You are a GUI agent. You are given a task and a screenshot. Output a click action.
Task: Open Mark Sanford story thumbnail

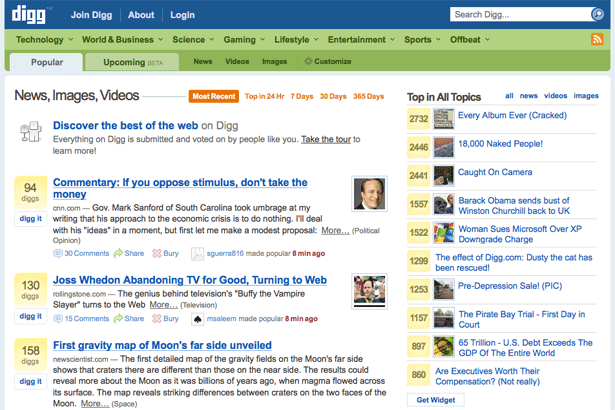click(369, 194)
